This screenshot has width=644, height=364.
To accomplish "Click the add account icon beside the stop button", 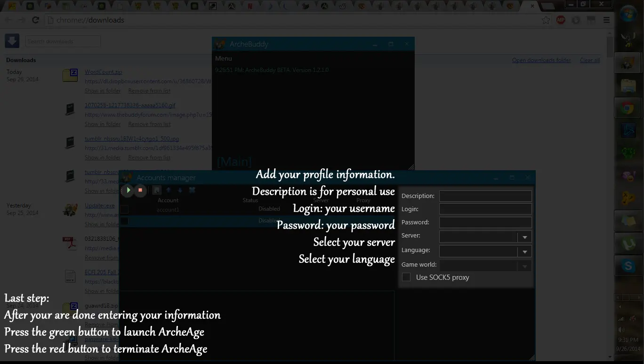I will [157, 190].
